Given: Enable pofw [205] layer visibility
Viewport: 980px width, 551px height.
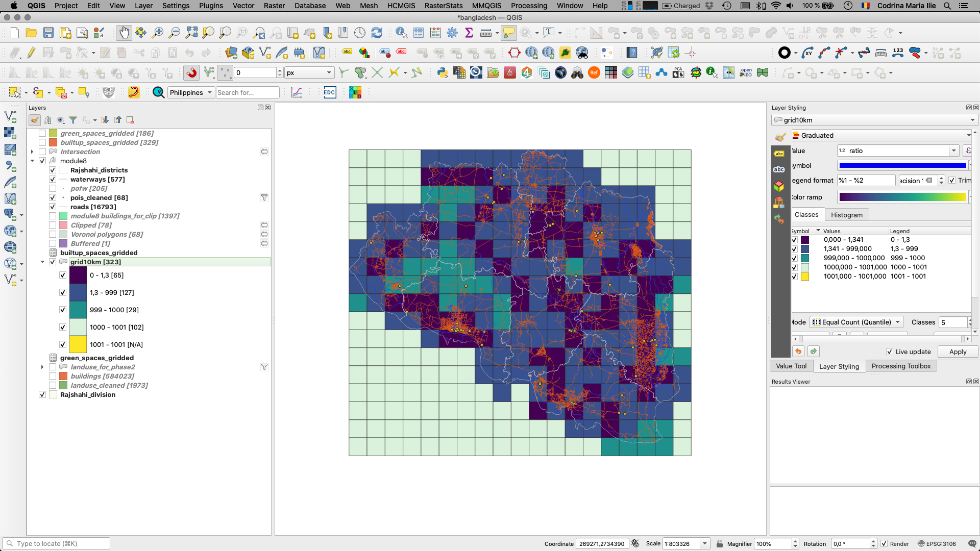Looking at the screenshot, I should tap(53, 189).
